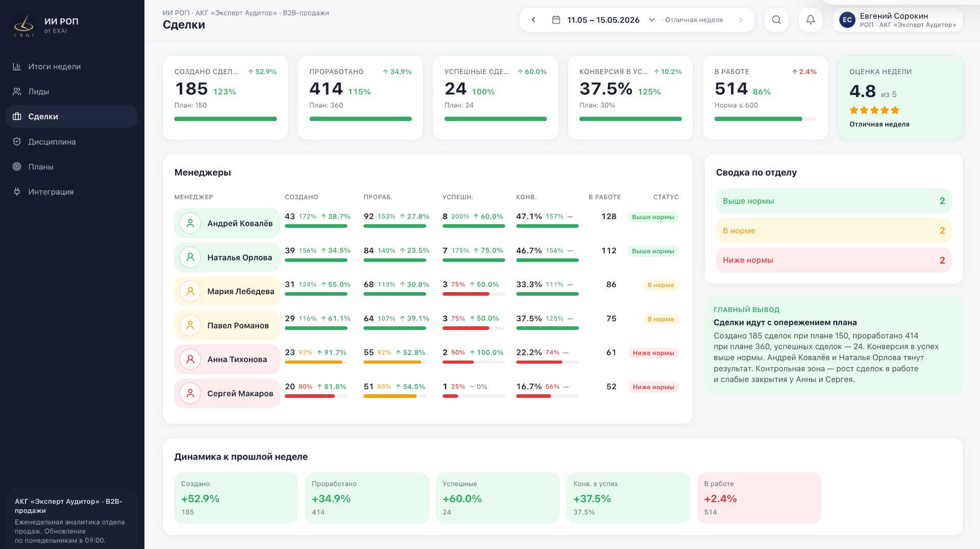The height and width of the screenshot is (549, 980).
Task: Open Конверсия в успех 37.5% card
Action: point(630,98)
